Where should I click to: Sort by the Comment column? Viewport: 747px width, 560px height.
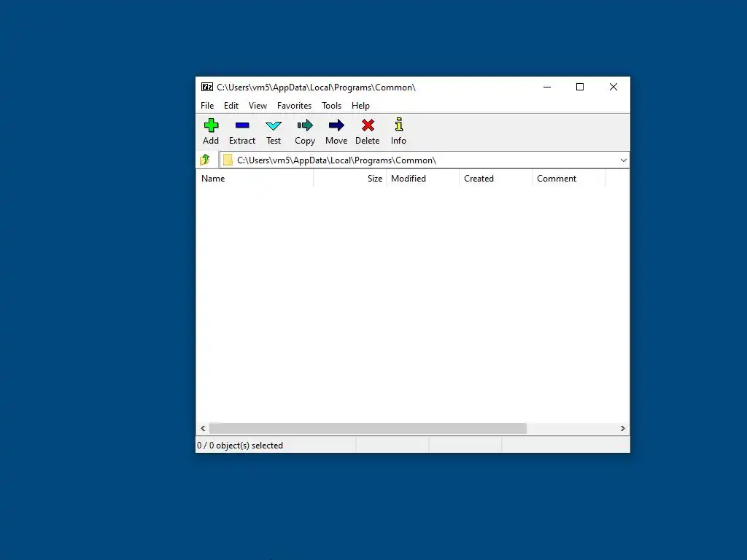coord(568,179)
